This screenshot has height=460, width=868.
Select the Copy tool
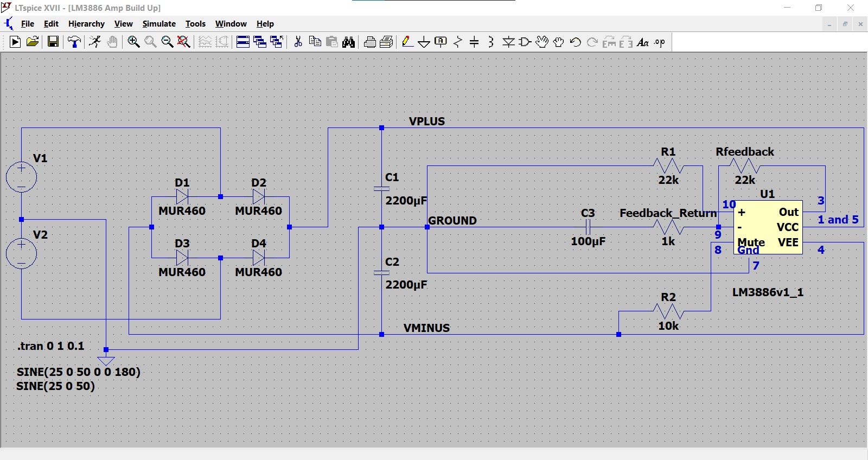click(x=315, y=42)
